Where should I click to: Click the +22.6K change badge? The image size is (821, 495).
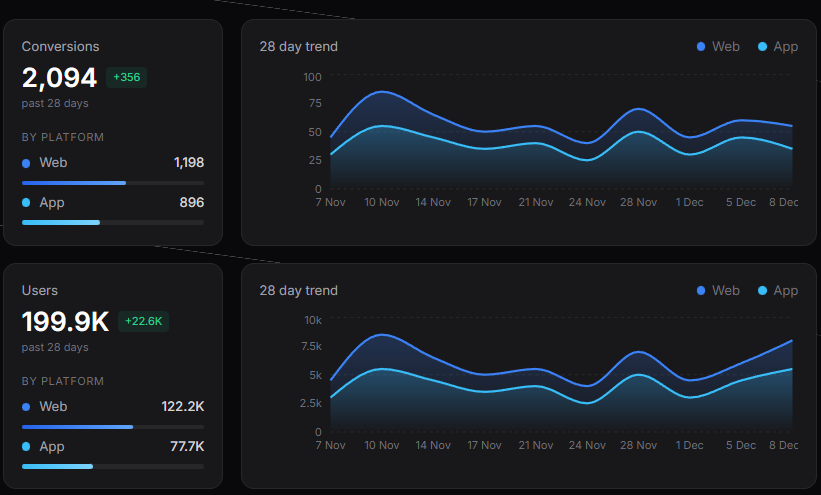[x=144, y=322]
